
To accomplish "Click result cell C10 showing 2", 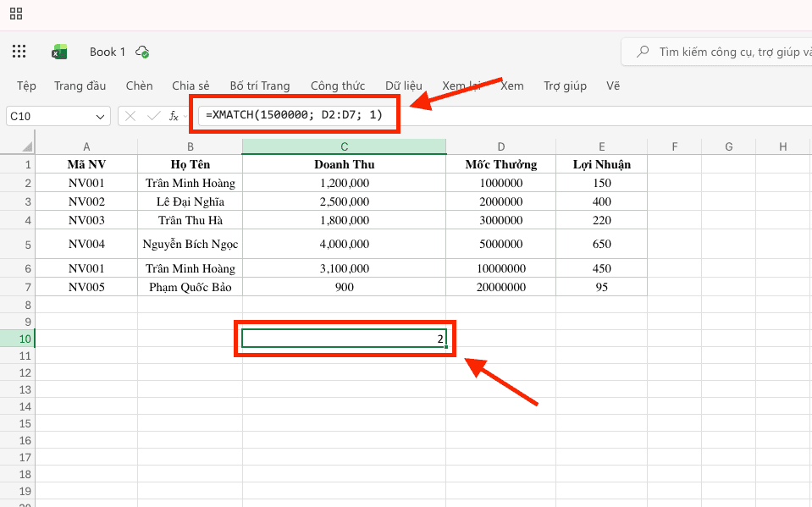I will [x=344, y=339].
